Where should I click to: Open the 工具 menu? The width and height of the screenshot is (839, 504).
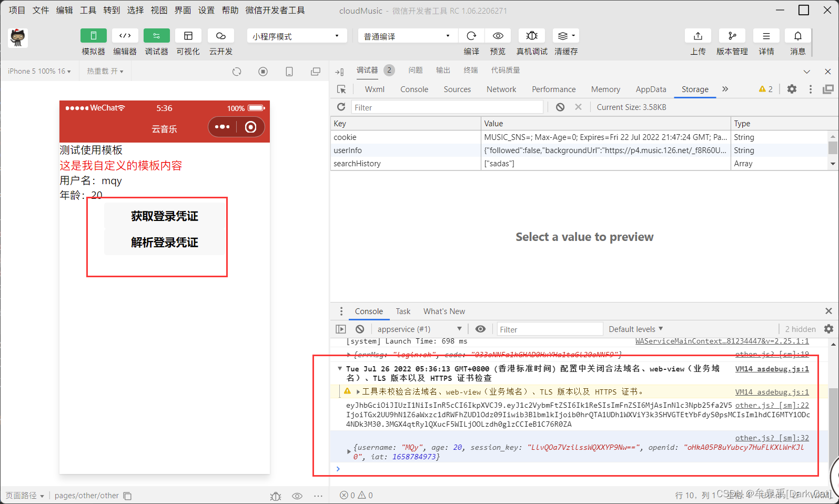(x=88, y=10)
